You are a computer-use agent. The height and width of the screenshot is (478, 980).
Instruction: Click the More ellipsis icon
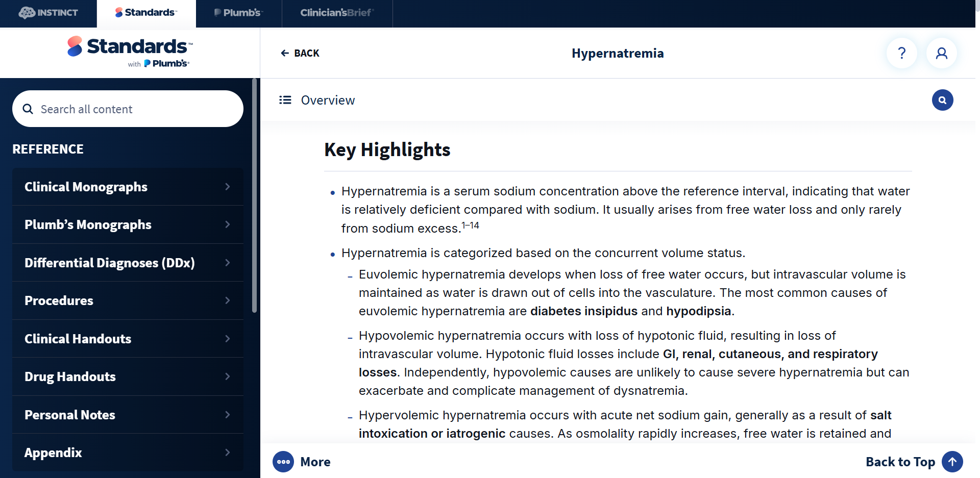tap(283, 462)
